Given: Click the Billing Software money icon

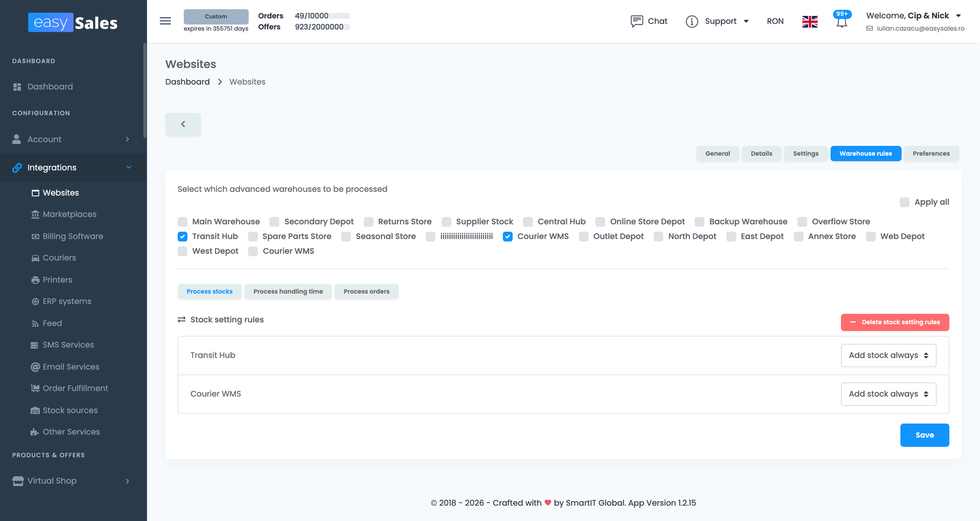Looking at the screenshot, I should [36, 237].
